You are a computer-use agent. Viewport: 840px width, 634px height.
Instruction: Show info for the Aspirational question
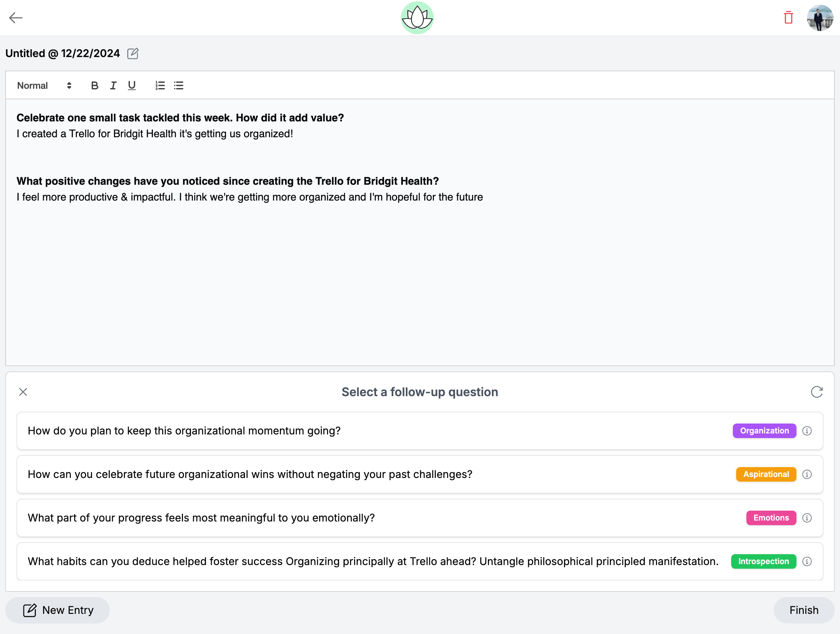(x=807, y=474)
